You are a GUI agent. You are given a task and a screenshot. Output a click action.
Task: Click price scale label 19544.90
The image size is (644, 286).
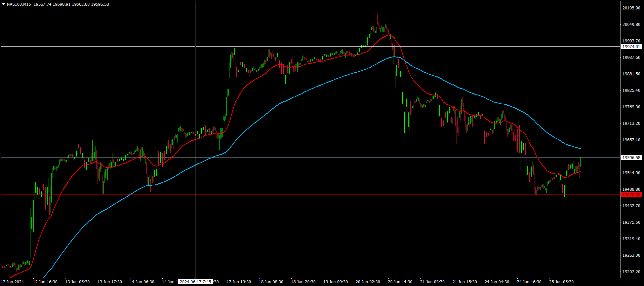click(631, 173)
